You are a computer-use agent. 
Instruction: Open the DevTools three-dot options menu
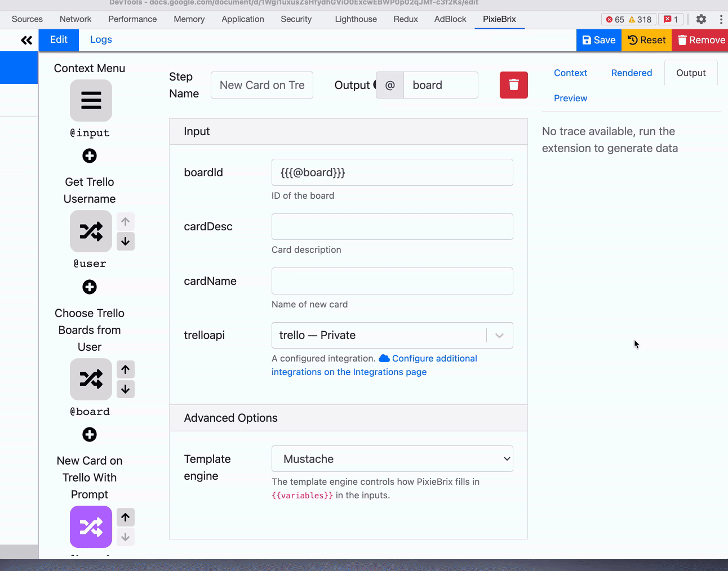coord(721,19)
